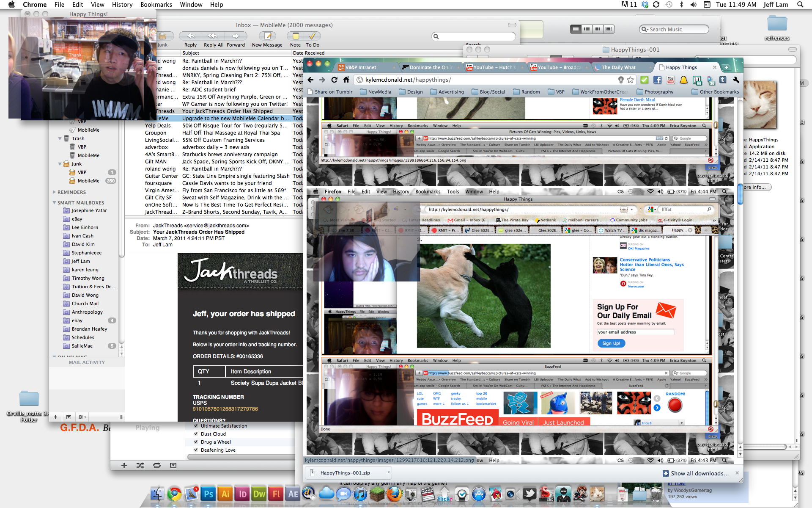Click the iTunes Search Music field
Image resolution: width=812 pixels, height=508 pixels.
tap(674, 29)
